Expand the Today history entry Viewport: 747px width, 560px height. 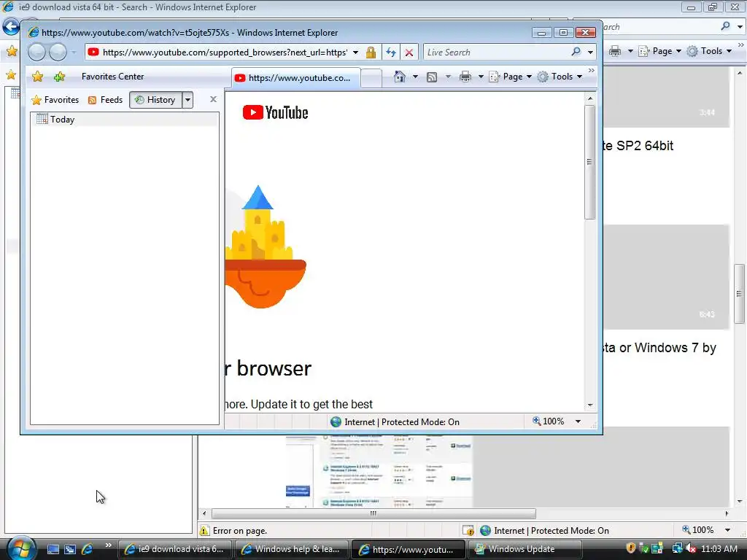(x=125, y=120)
